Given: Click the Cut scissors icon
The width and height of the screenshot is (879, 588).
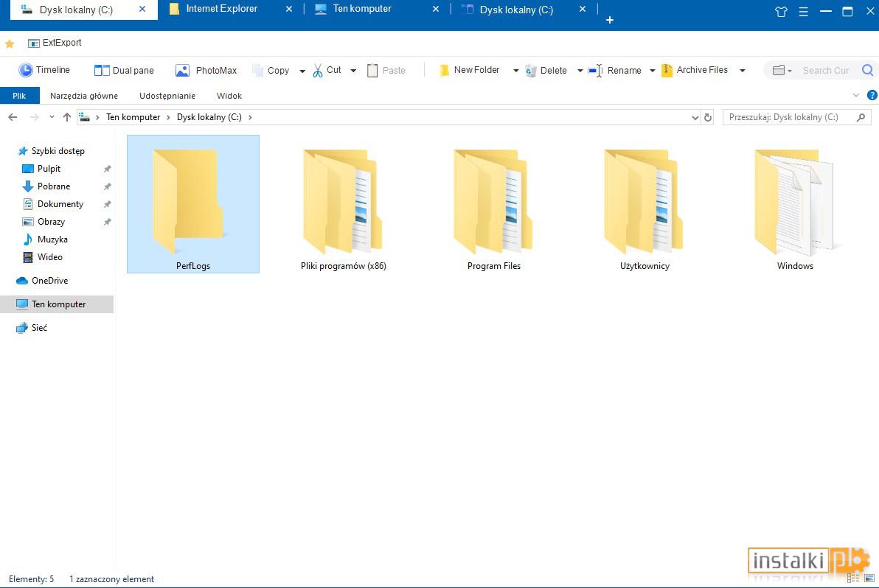Looking at the screenshot, I should (318, 70).
